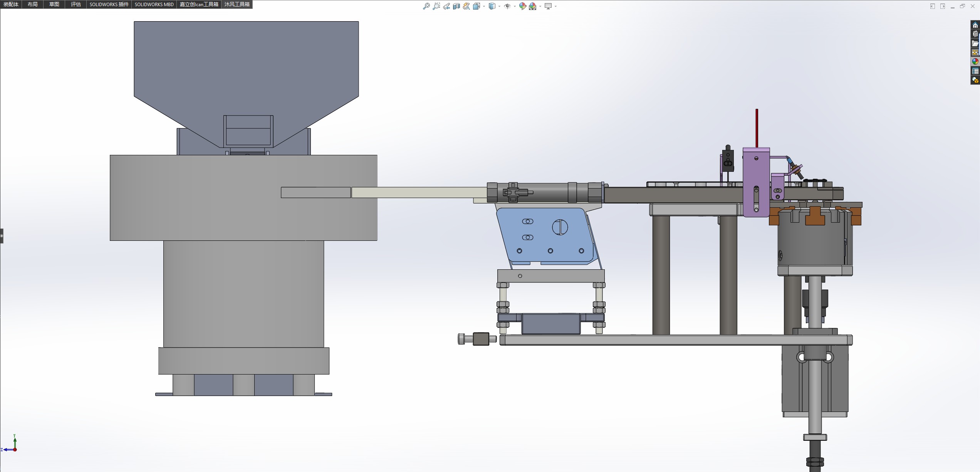980x472 pixels.
Task: Toggle the Section View tool
Action: (x=456, y=6)
